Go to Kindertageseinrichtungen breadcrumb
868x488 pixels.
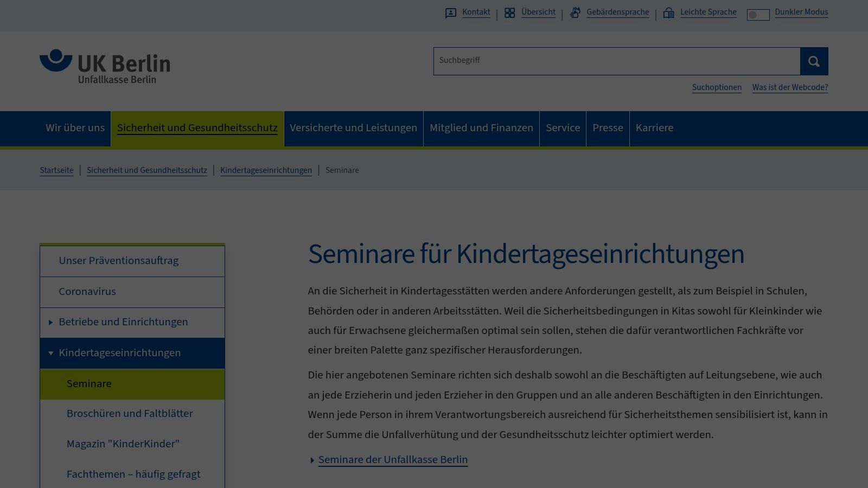pos(266,170)
